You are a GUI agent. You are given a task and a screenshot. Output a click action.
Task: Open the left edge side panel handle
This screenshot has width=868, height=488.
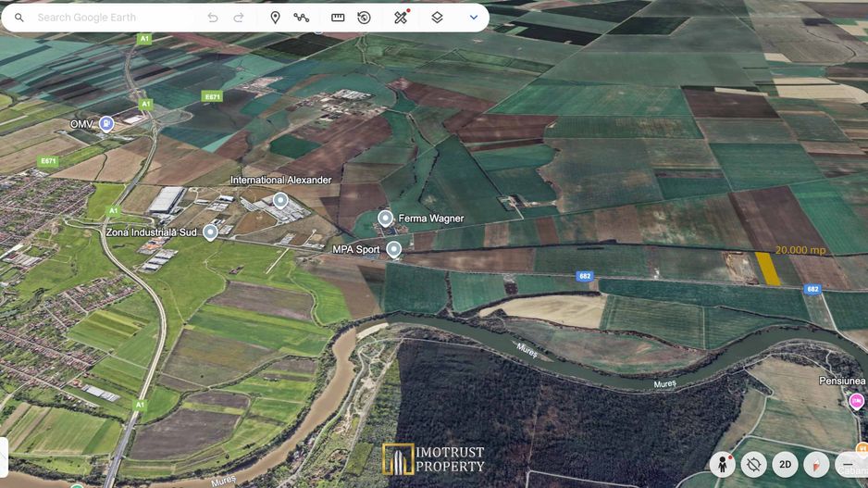click(4, 457)
